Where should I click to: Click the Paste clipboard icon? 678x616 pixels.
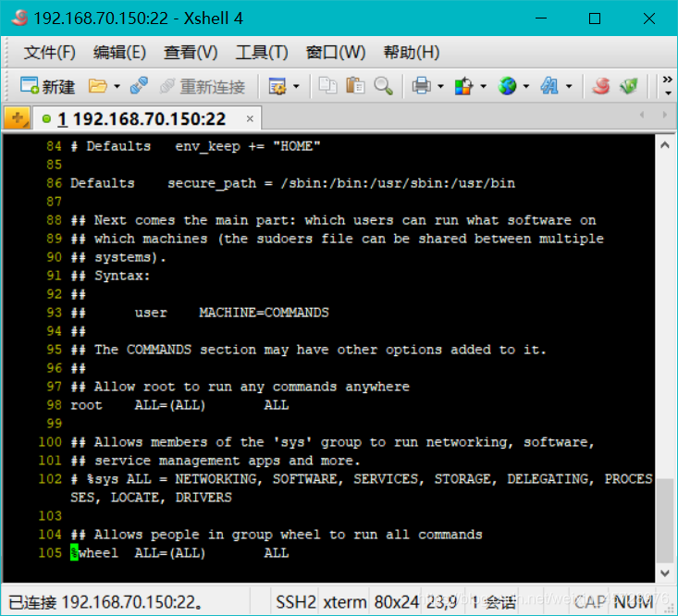pos(355,86)
